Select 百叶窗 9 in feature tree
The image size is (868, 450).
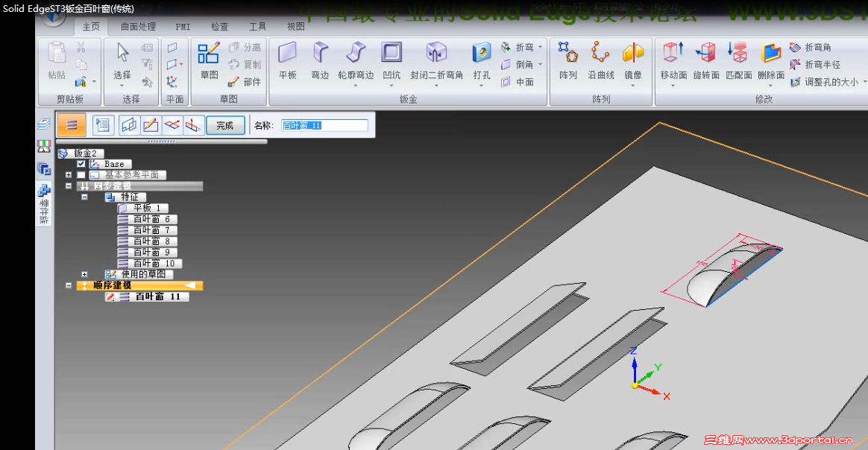click(x=147, y=252)
